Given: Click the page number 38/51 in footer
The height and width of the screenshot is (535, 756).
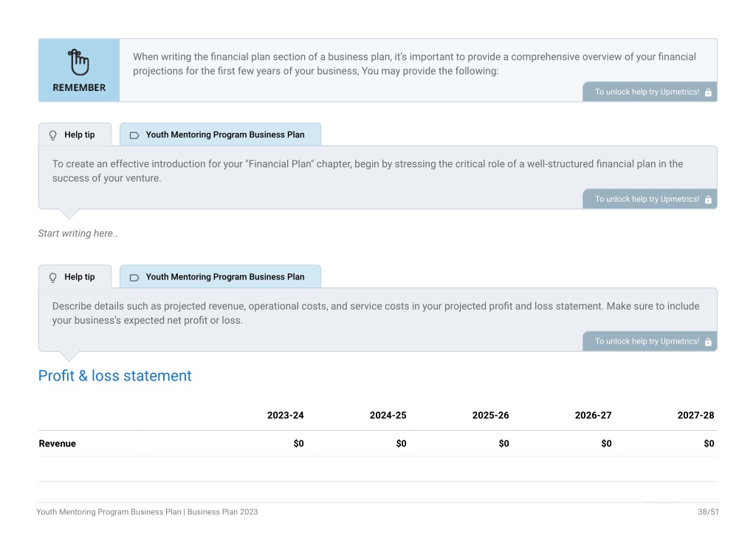Looking at the screenshot, I should 708,512.
